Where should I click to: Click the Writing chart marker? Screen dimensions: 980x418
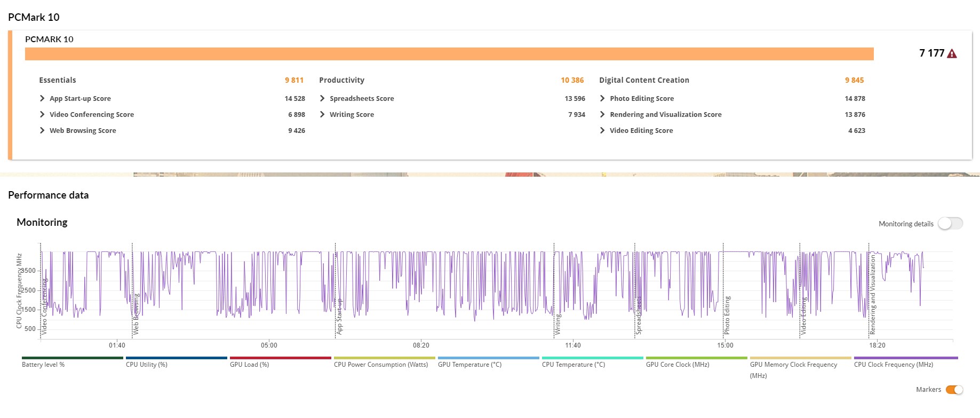point(558,324)
